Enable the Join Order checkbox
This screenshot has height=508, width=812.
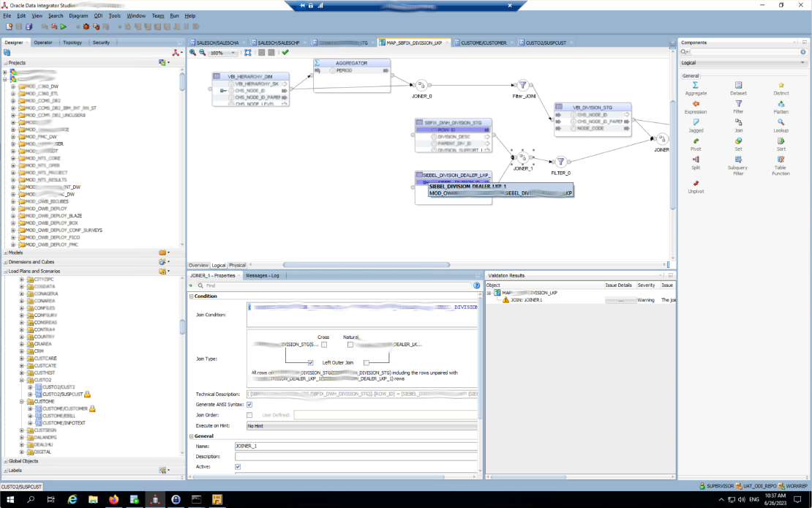pos(249,415)
